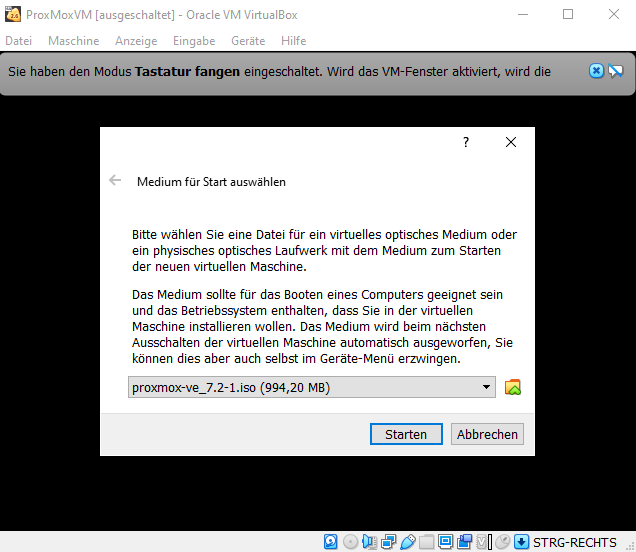
Task: Click the VirtualBox window title icon
Action: (13, 15)
